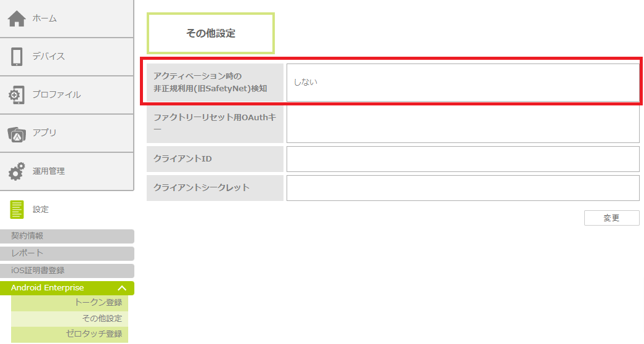Click the クライアントシークレット input field
This screenshot has width=644, height=344.
pos(463,188)
